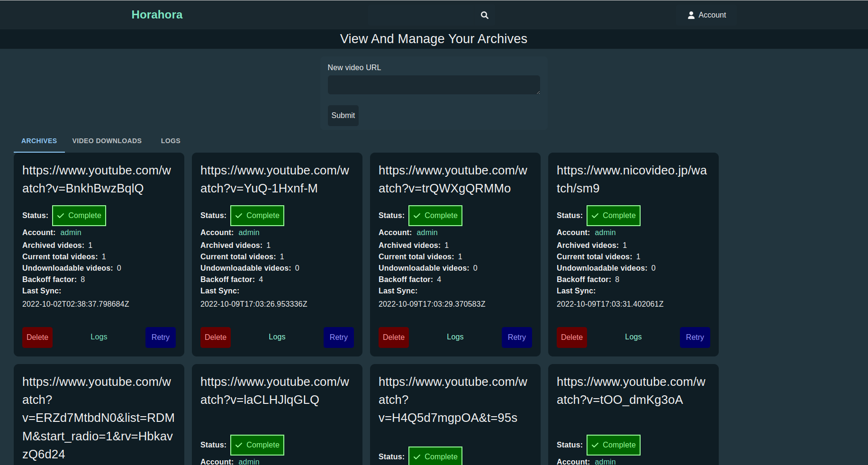Go to Horahora home logo
868x465 pixels.
(x=157, y=15)
